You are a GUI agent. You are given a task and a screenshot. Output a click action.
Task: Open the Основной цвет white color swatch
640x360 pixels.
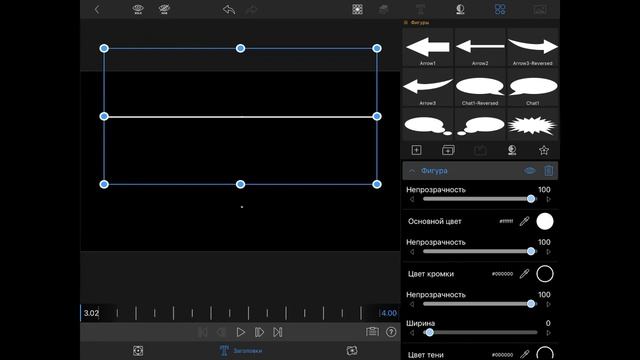[x=545, y=221]
